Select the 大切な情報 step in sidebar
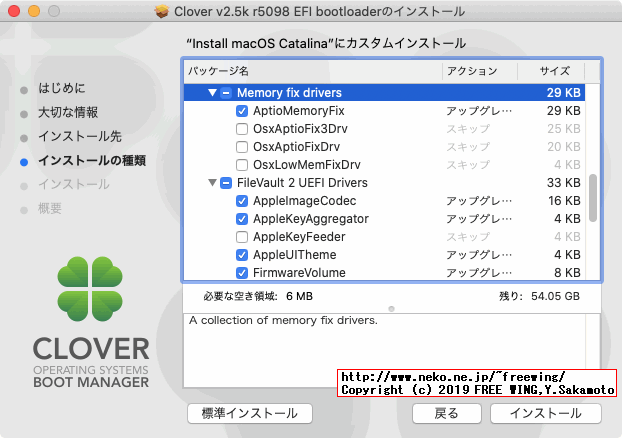622x438 pixels. click(68, 112)
